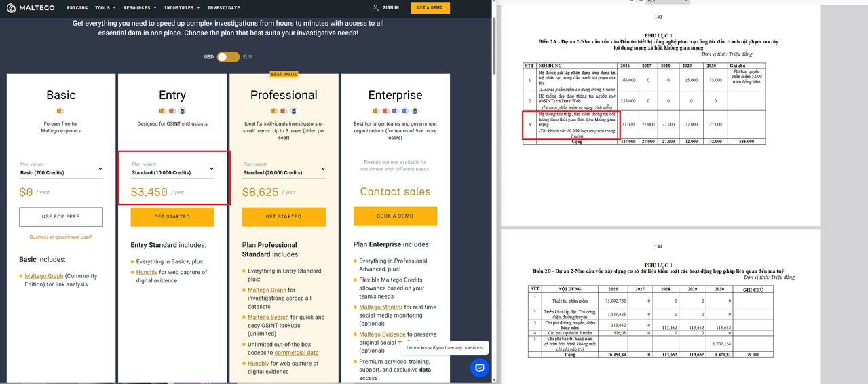868x384 pixels.
Task: Open Standard (10,000 Credits) plan variant dropdown
Action: 172,170
